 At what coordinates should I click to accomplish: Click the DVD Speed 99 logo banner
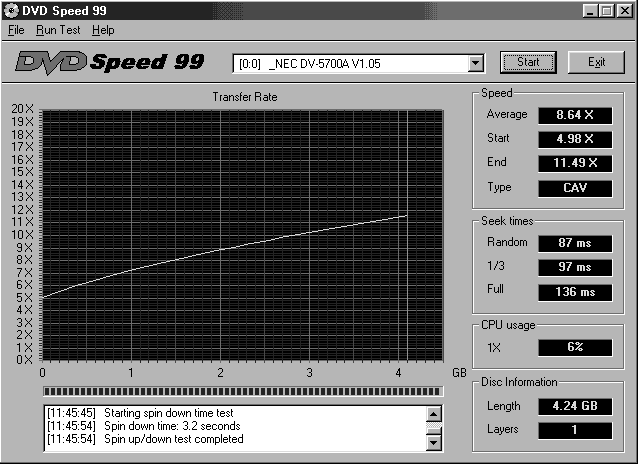pos(110,62)
